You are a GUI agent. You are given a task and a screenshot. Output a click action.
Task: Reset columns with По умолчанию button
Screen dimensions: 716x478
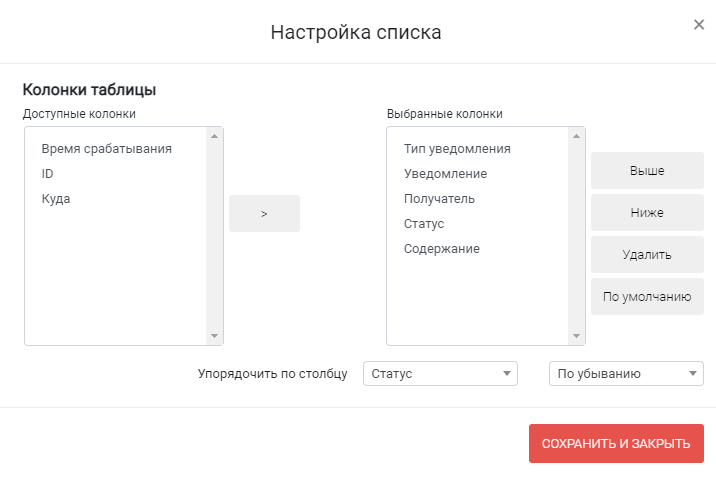[x=647, y=296]
